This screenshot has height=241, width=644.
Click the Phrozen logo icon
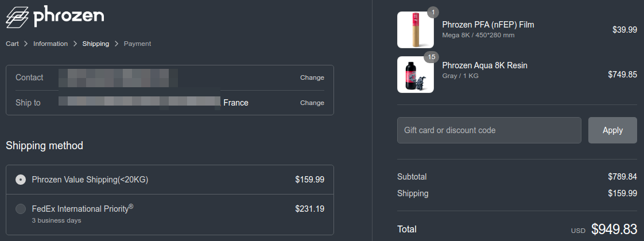(17, 17)
